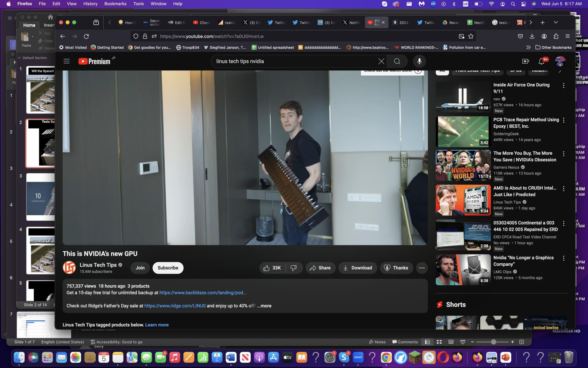Open the more actions ellipsis under the video
588x368 pixels.
421,268
